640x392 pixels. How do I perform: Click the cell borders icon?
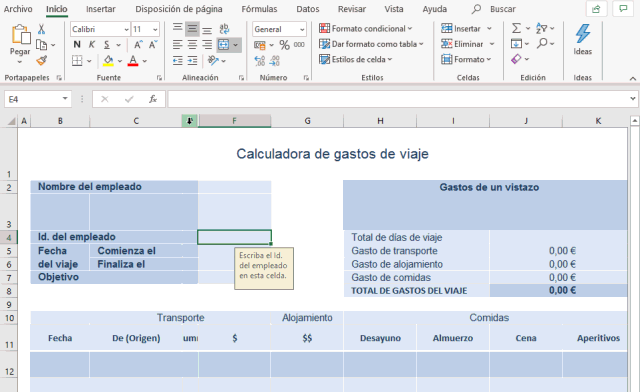pyautogui.click(x=77, y=60)
